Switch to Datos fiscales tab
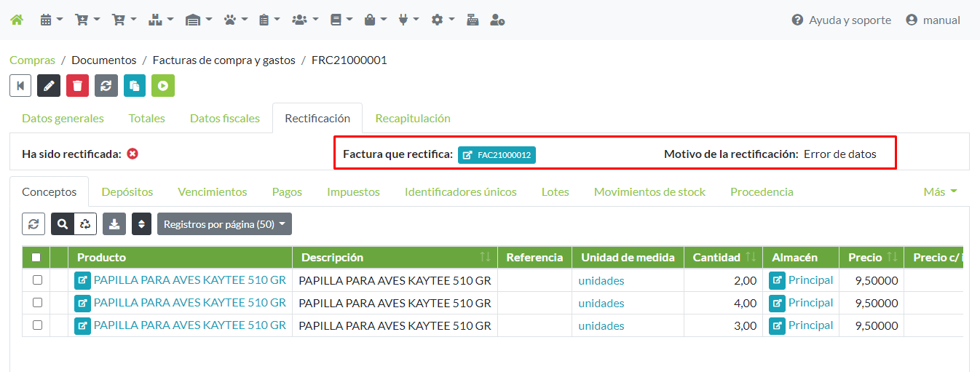The image size is (980, 372). pos(225,118)
